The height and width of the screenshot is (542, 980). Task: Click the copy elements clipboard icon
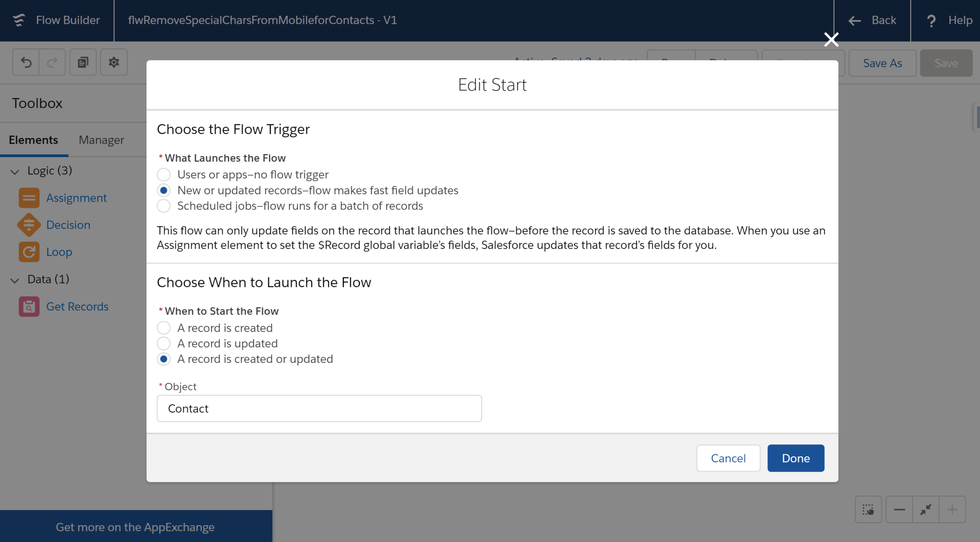point(83,62)
